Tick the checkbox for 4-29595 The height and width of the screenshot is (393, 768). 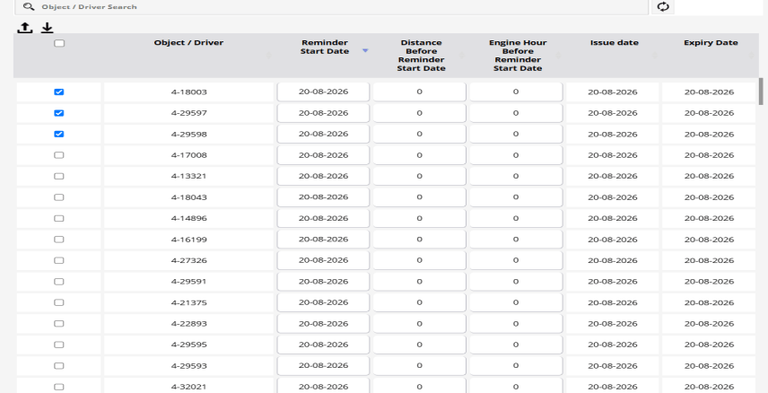(59, 345)
